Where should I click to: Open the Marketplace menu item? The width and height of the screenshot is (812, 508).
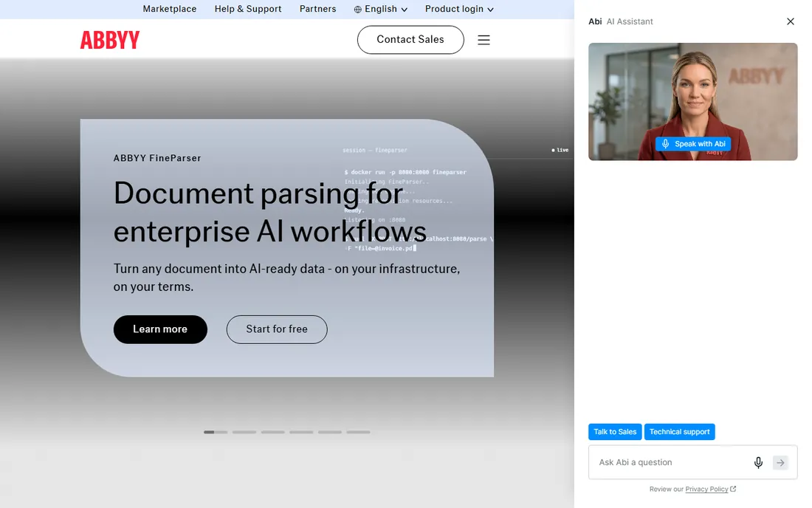[x=170, y=10]
